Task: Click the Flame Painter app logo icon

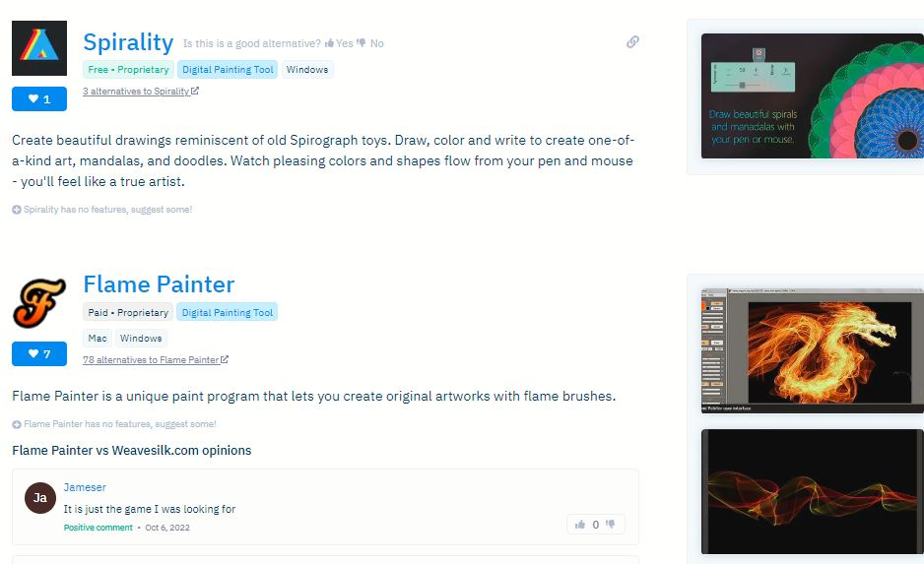Action: click(x=39, y=301)
